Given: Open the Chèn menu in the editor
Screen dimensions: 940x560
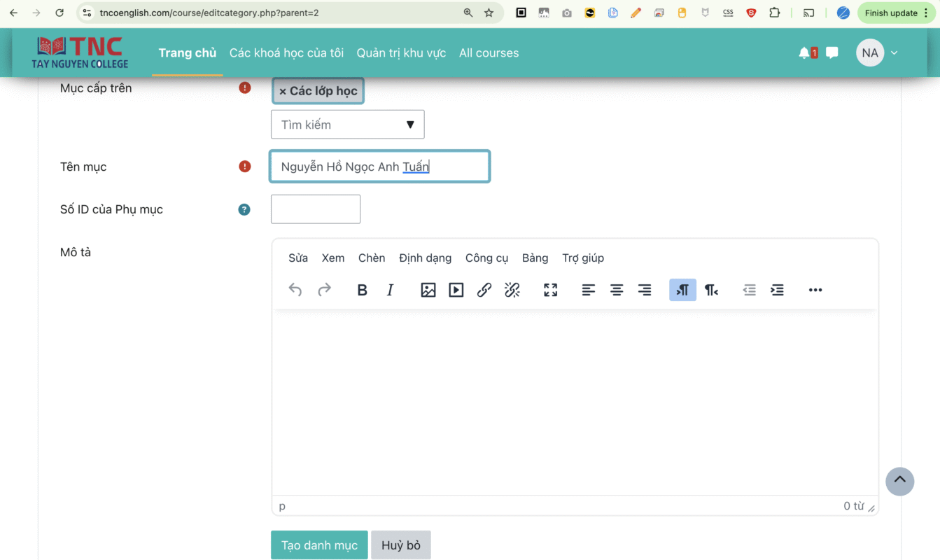Looking at the screenshot, I should (372, 258).
